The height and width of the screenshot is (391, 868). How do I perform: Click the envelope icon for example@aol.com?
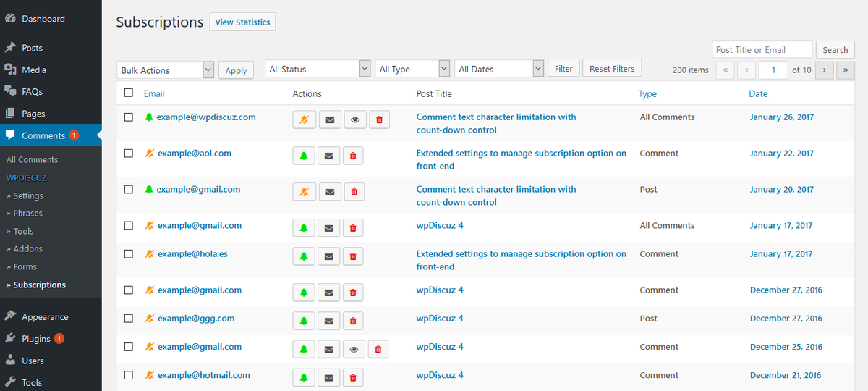click(328, 156)
